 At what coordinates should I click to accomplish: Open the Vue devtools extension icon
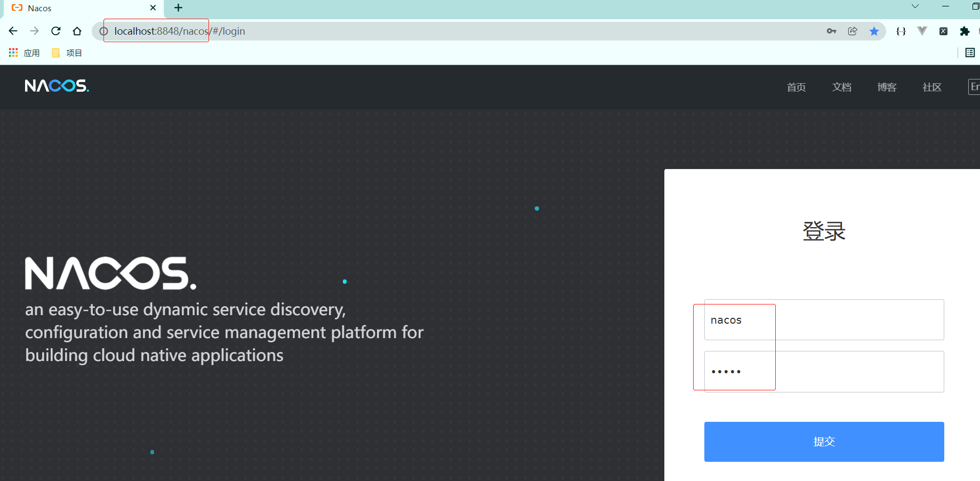922,31
